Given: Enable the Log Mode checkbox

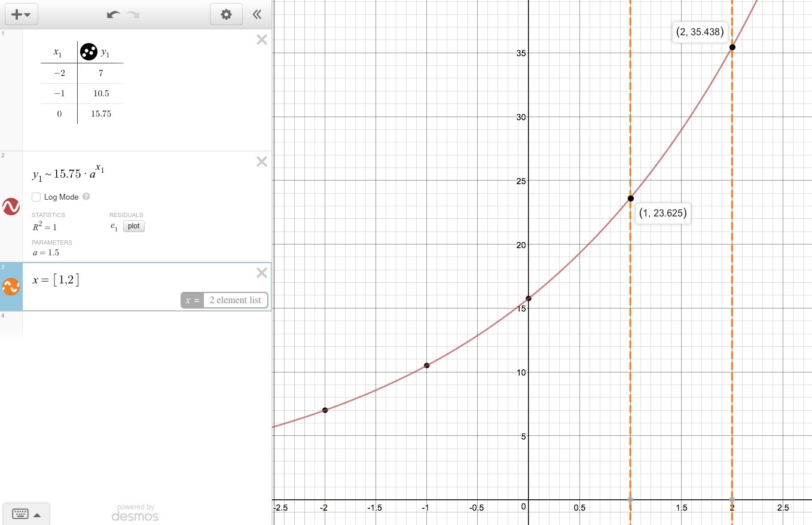Looking at the screenshot, I should 36,197.
